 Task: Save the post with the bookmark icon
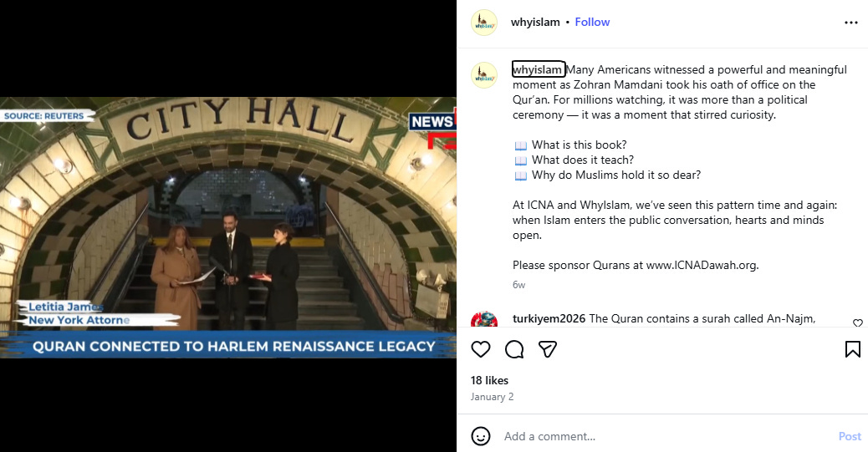[x=852, y=349]
